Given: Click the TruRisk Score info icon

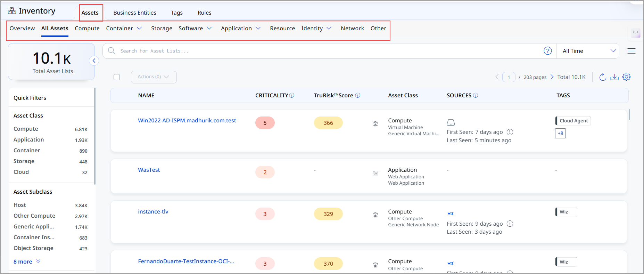Looking at the screenshot, I should click(x=357, y=95).
